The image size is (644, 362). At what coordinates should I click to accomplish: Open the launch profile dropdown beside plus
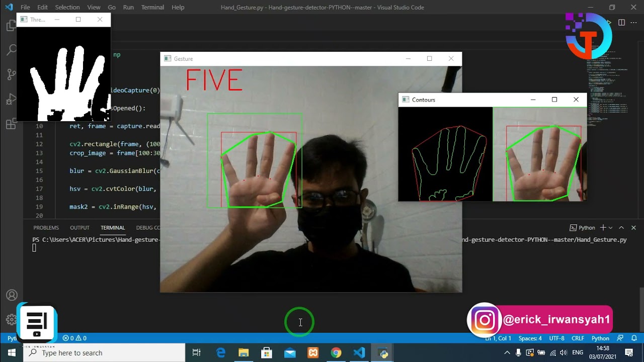[610, 228]
